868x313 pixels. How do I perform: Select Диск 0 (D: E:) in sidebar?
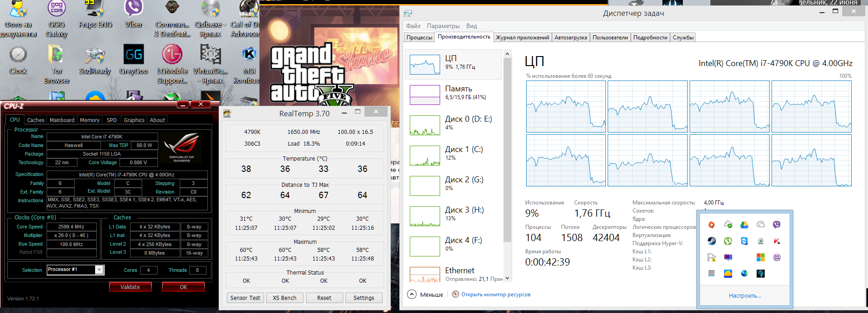[x=453, y=125]
